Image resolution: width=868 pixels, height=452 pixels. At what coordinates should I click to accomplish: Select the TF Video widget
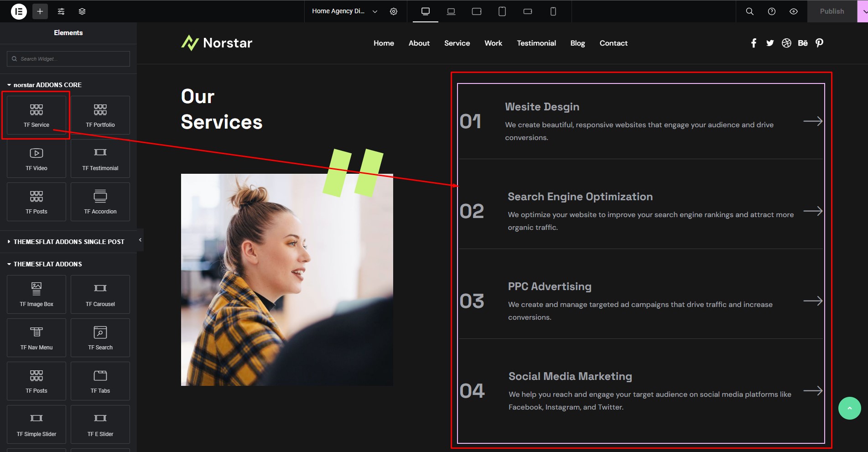point(36,158)
